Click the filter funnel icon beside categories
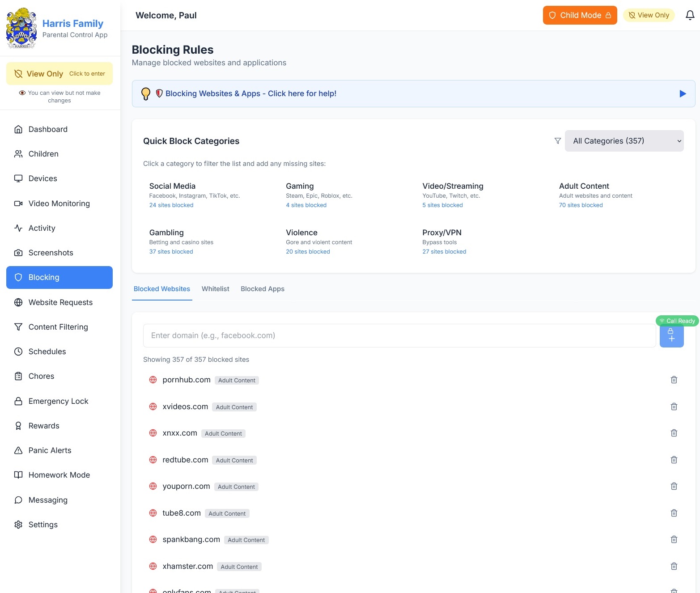Image resolution: width=700 pixels, height=593 pixels. [557, 141]
